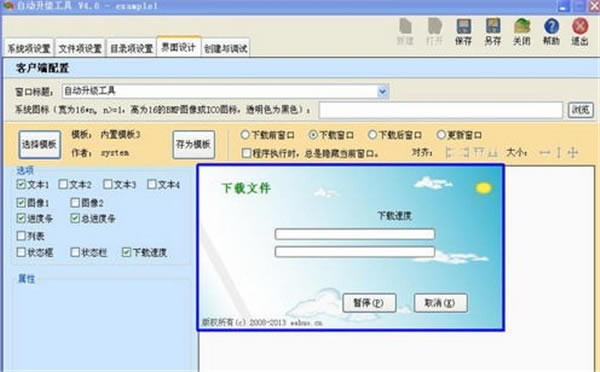
Task: Switch to the 系统项设置 tab
Action: click(29, 48)
